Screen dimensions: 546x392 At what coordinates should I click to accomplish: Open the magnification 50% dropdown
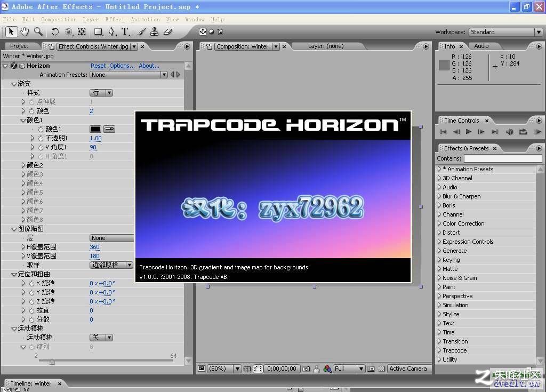pos(224,369)
